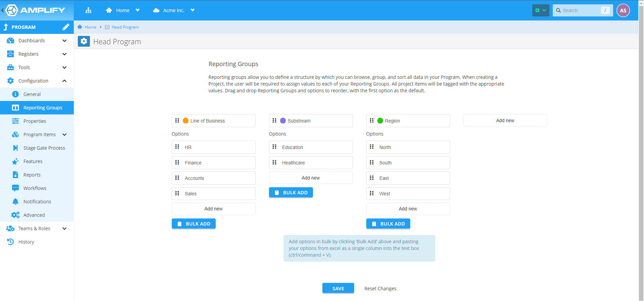The image size is (644, 301).
Task: Expand the Registers menu chevron
Action: [x=64, y=54]
